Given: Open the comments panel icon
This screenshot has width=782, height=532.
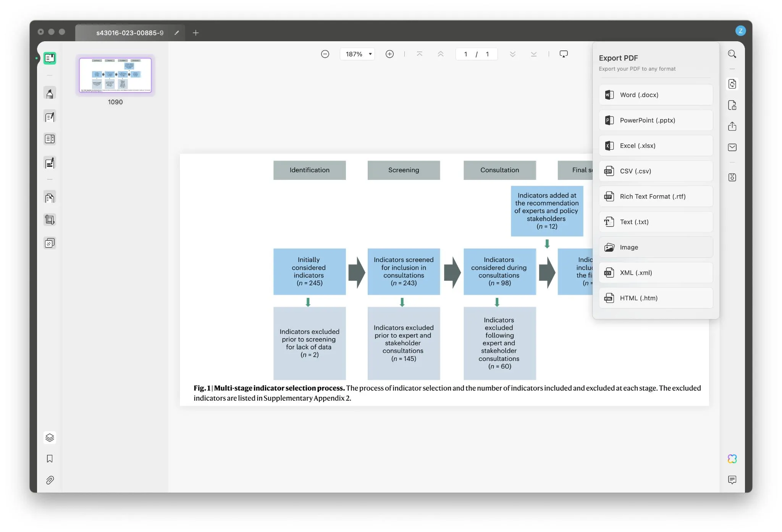Looking at the screenshot, I should [x=732, y=480].
